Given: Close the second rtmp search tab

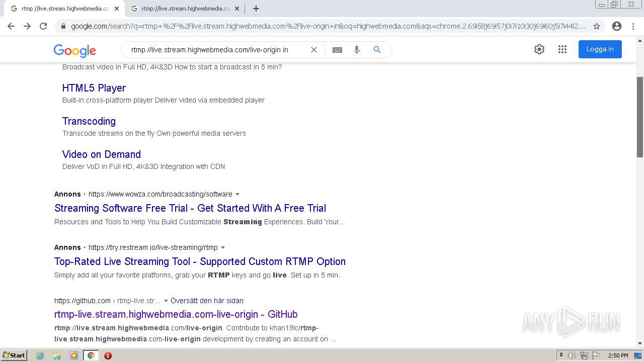Looking at the screenshot, I should pyautogui.click(x=237, y=9).
